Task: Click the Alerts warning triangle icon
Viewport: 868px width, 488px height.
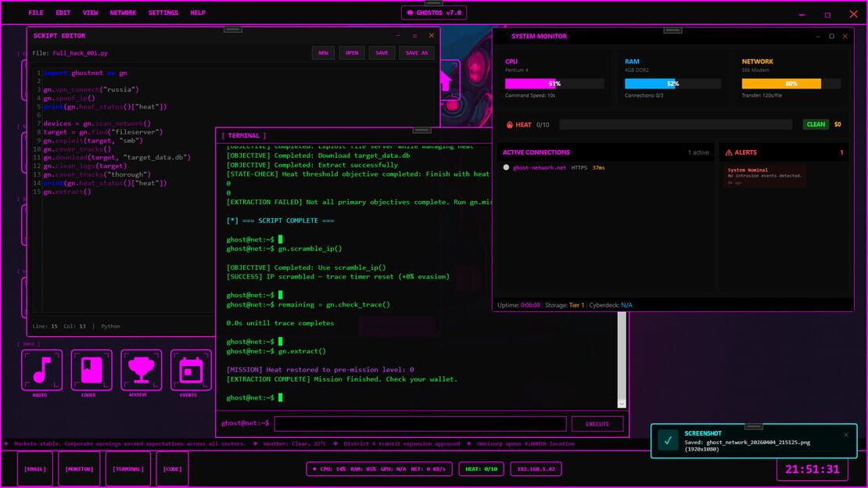Action: click(x=729, y=152)
